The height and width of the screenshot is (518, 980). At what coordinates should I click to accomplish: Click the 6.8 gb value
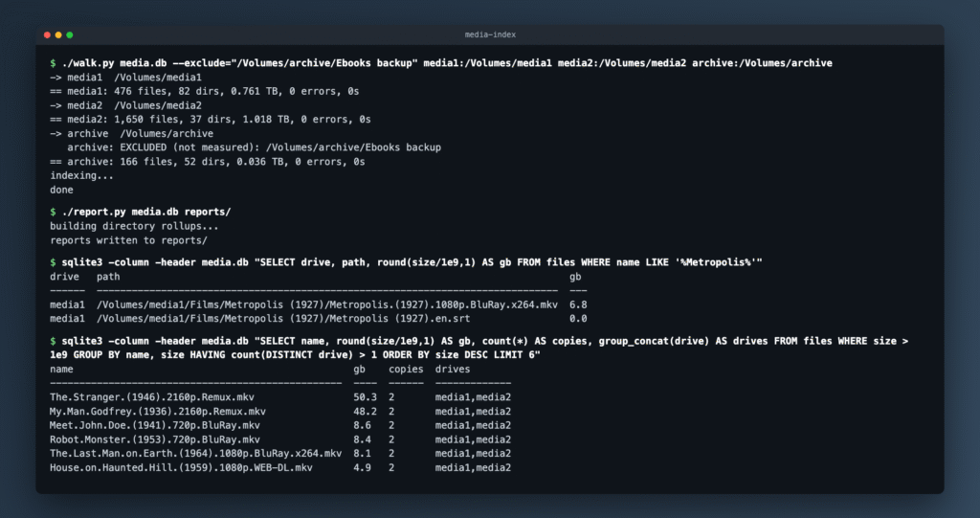[578, 304]
